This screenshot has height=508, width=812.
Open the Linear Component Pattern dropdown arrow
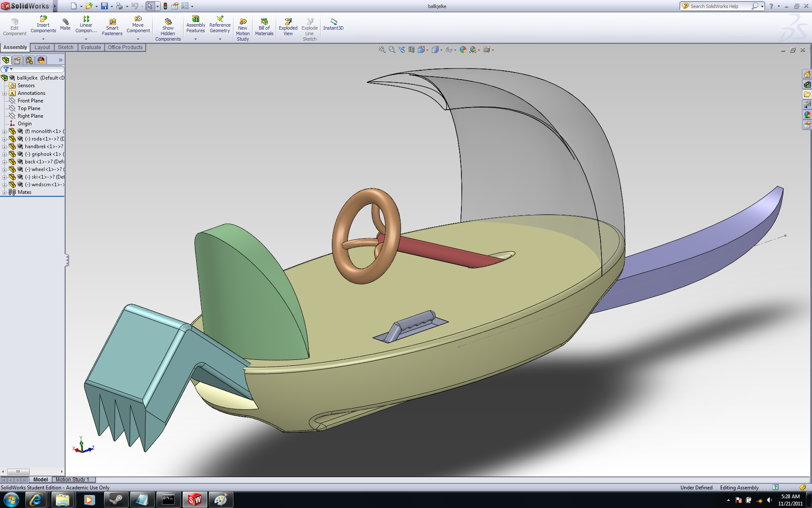click(86, 39)
